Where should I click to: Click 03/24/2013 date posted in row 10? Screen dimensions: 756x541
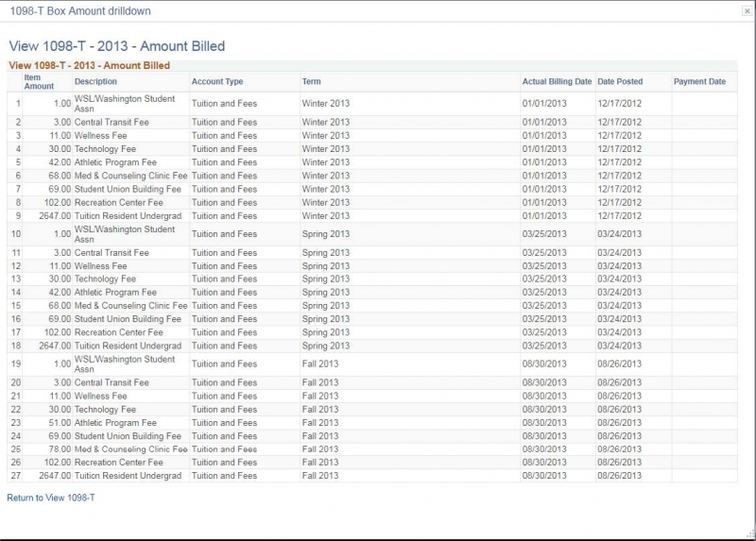pyautogui.click(x=620, y=234)
